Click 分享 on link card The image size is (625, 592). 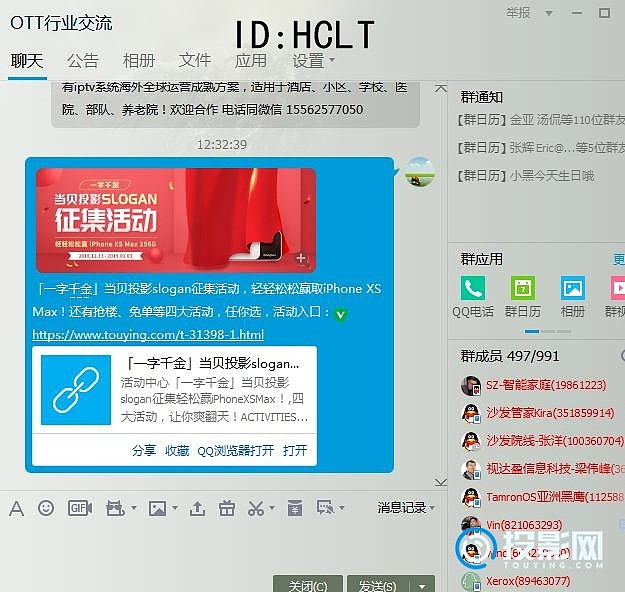click(x=144, y=450)
